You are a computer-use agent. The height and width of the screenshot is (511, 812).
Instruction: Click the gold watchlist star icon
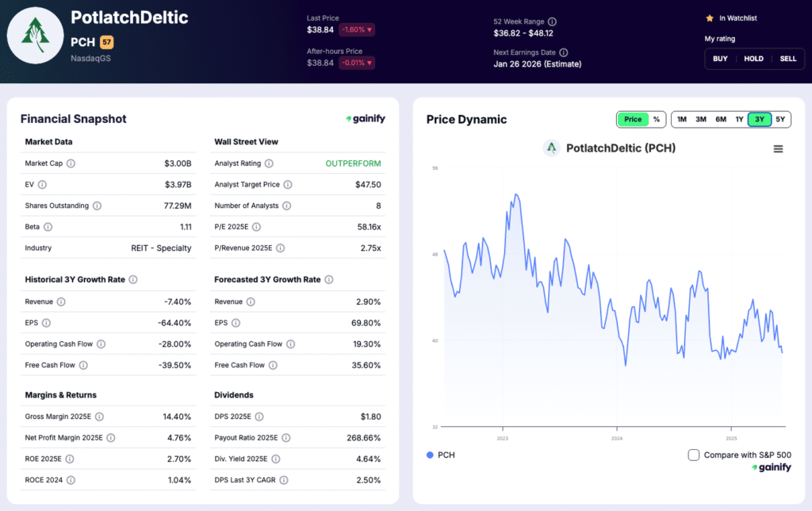pos(710,18)
